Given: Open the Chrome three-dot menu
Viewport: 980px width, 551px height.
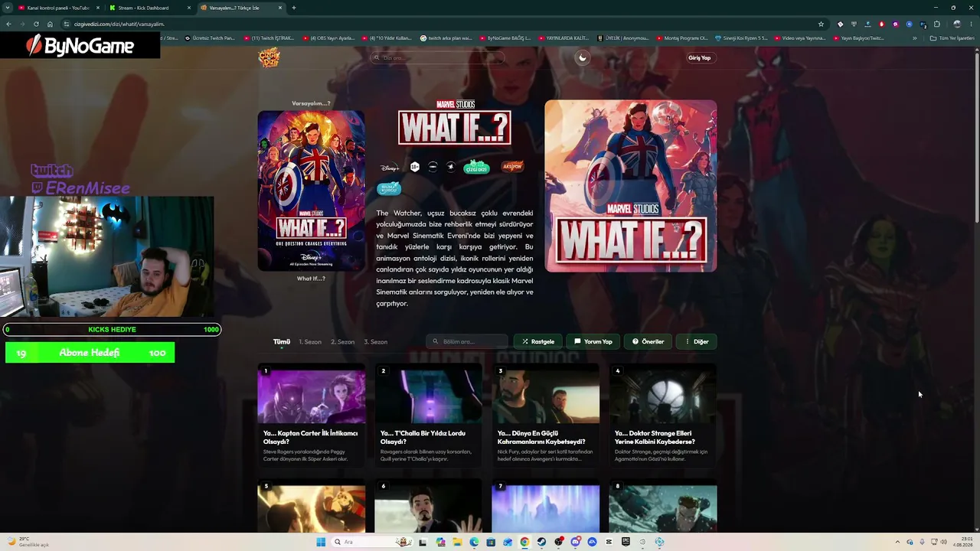Looking at the screenshot, I should pos(971,24).
